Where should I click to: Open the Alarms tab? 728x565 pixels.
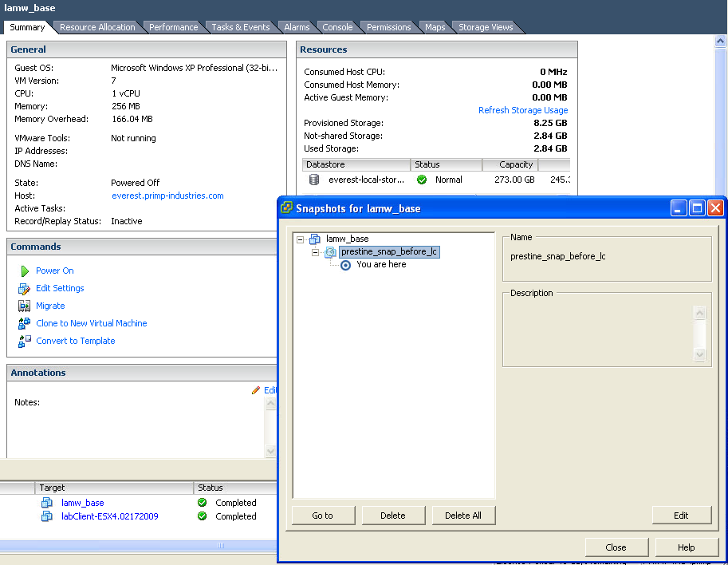297,27
